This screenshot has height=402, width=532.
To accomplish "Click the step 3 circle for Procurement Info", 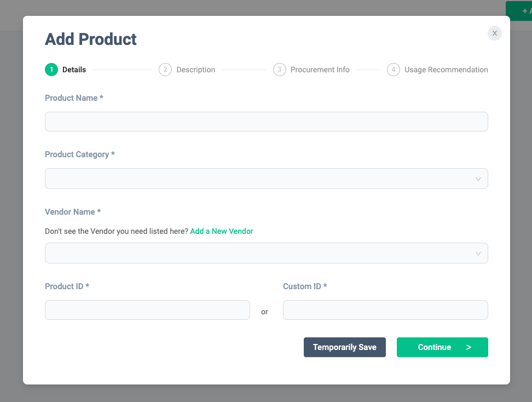I will tap(280, 70).
